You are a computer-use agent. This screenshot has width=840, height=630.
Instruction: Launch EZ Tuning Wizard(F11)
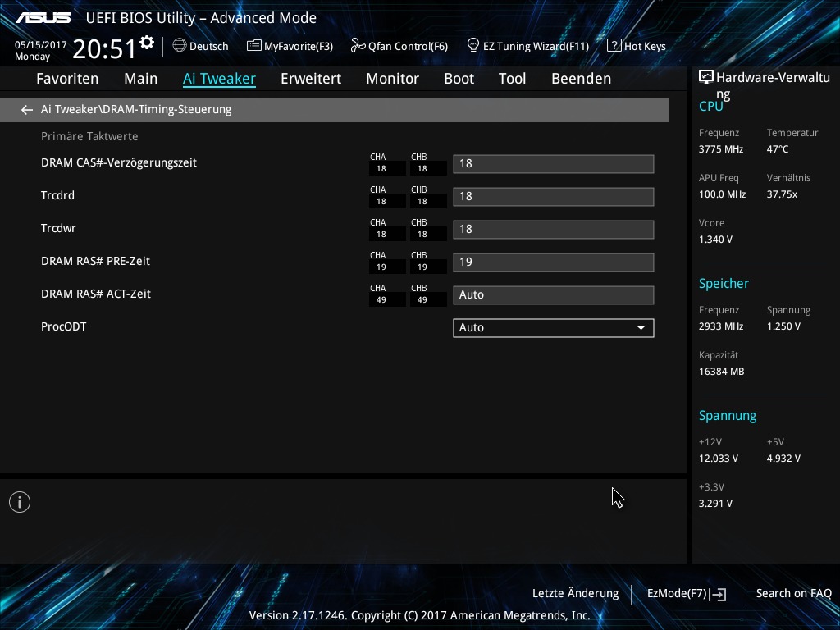tap(527, 46)
